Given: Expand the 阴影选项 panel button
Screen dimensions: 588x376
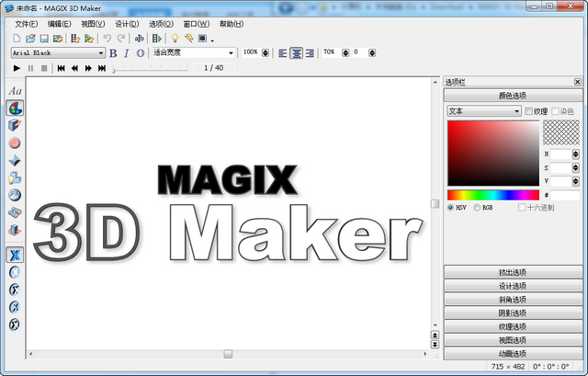Looking at the screenshot, I should 513,313.
